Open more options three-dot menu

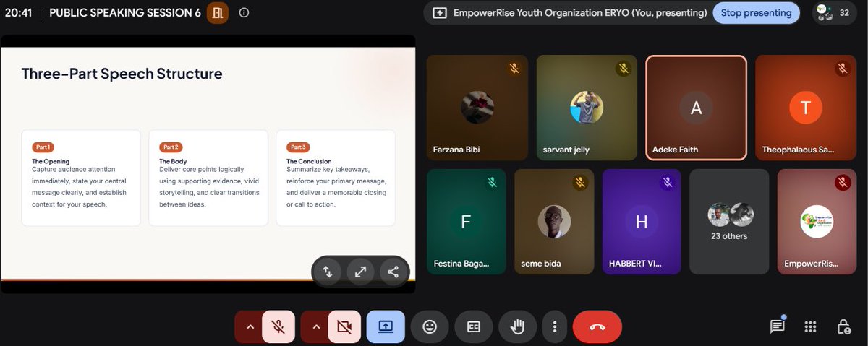click(x=554, y=326)
